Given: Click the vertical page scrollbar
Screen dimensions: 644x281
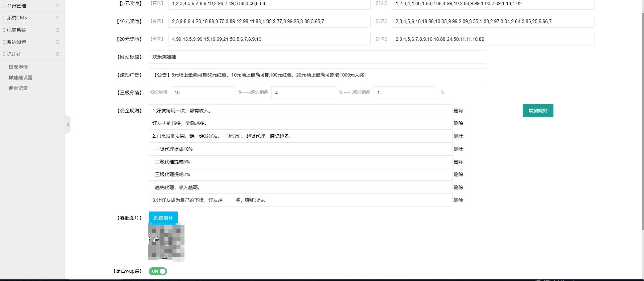Looking at the screenshot, I should [x=642, y=121].
